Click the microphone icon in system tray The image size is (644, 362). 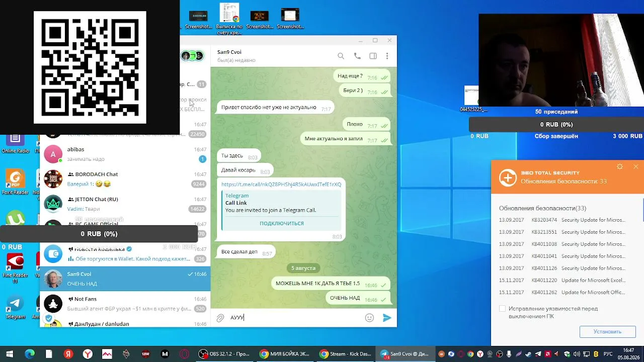(x=509, y=354)
